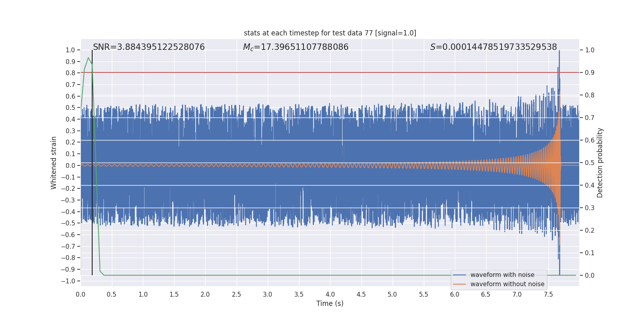
Task: Click the 'Whitened strain' y-axis label
Action: 54,163
